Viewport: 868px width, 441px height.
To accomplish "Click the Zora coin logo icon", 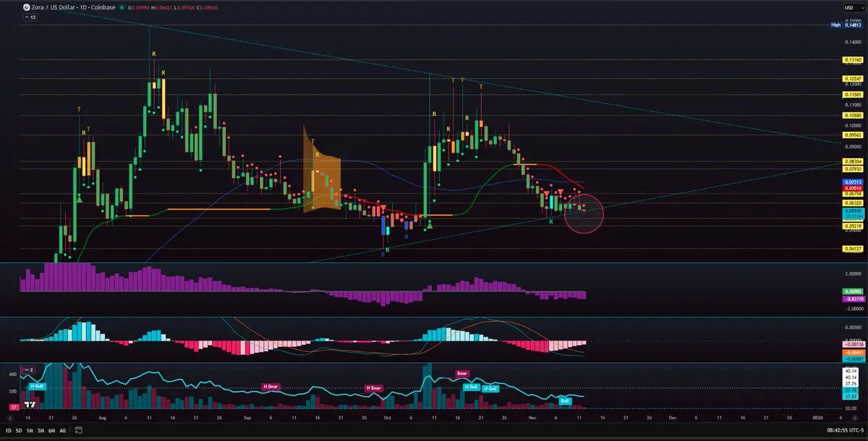I will (26, 7).
